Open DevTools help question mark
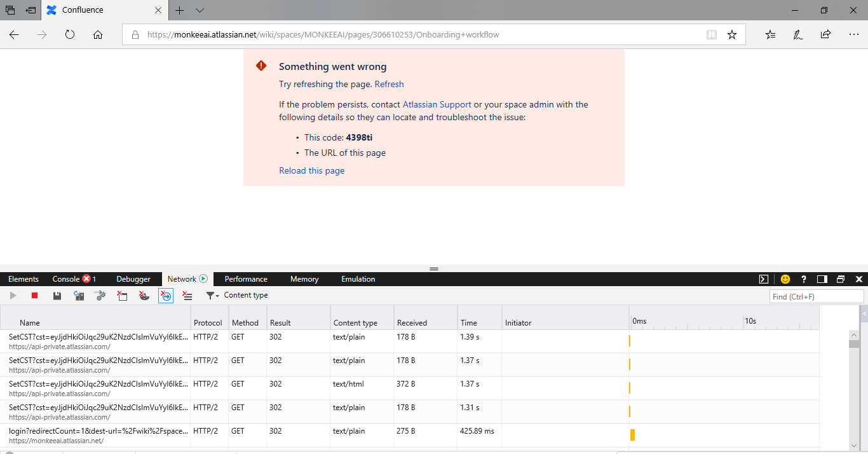 [804, 279]
